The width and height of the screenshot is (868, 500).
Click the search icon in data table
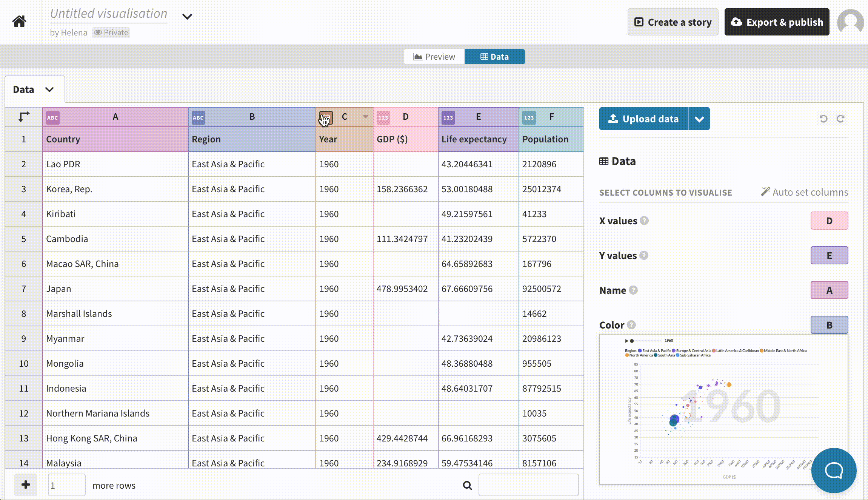point(467,485)
